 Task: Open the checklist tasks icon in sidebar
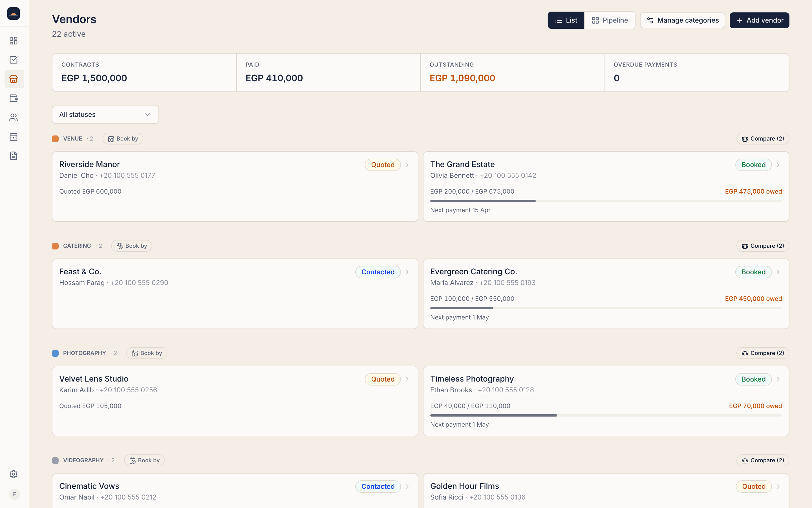click(14, 60)
